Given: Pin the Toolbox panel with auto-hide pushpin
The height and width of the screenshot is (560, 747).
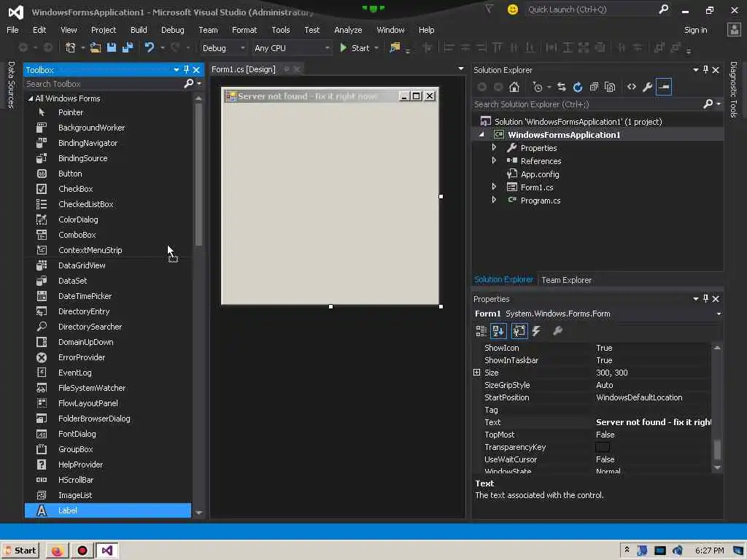Looking at the screenshot, I should (186, 69).
